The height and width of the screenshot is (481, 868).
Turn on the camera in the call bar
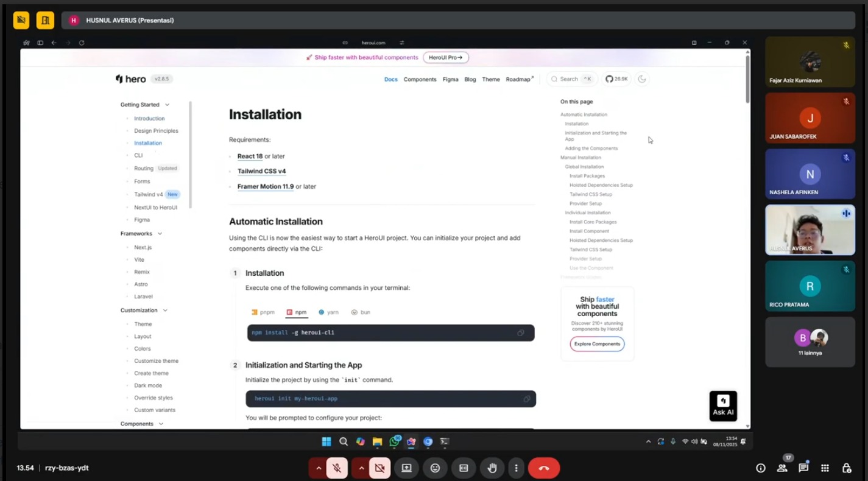379,468
